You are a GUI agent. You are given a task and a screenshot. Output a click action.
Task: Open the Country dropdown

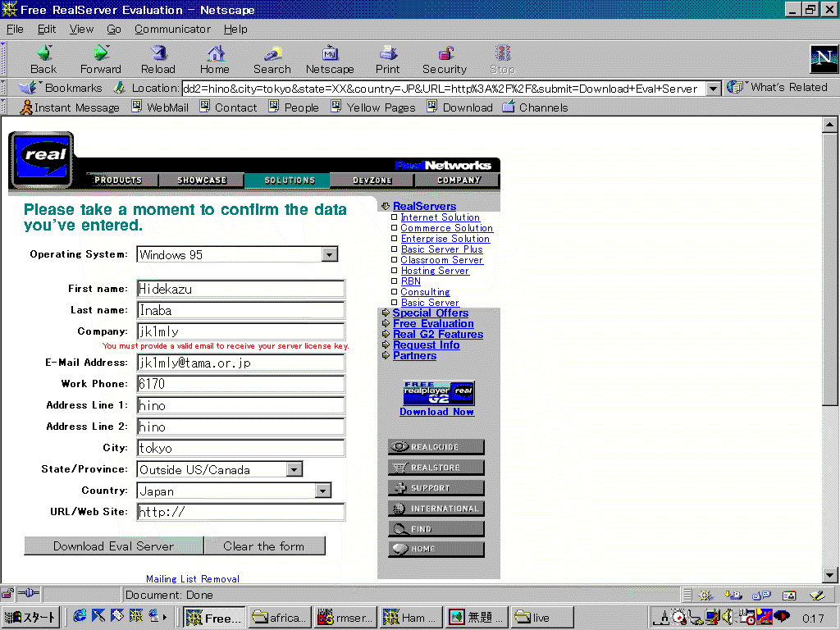[x=322, y=491]
